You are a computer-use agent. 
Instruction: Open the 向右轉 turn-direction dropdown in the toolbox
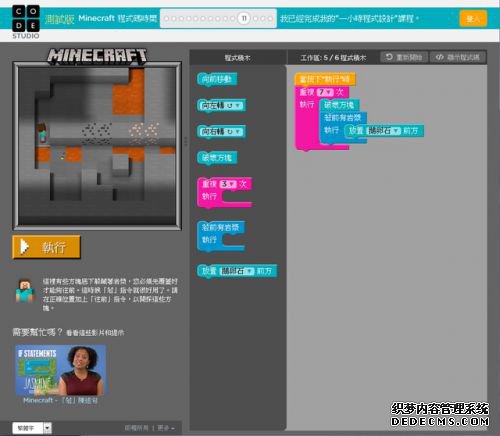[x=234, y=132]
